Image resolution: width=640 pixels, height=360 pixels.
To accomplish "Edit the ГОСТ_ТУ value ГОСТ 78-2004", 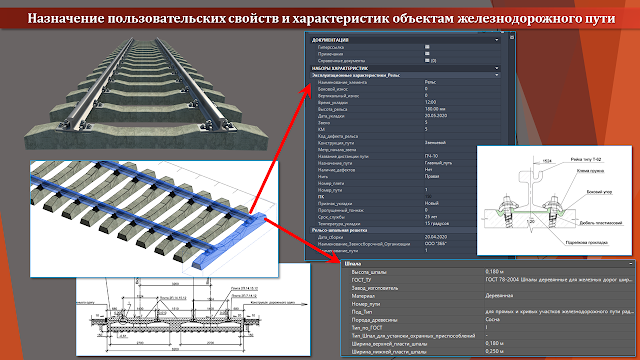I will [x=559, y=280].
